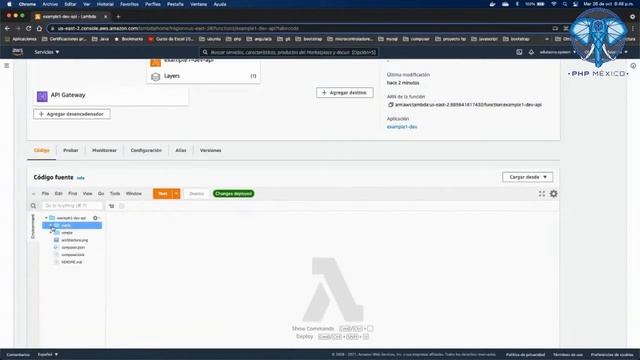Focus the Go to Anything input field
The height and width of the screenshot is (360, 640).
click(x=72, y=206)
